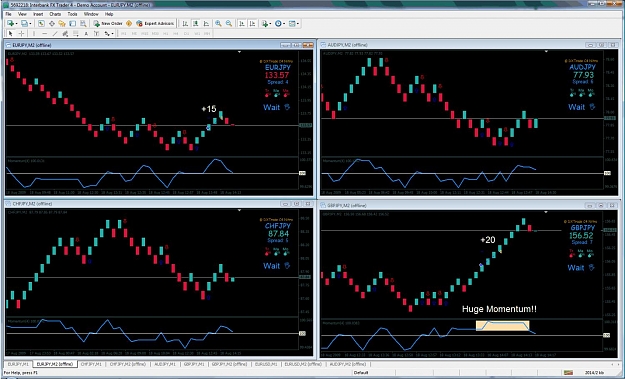Toggle Chart Shift from the right border
Screen dimensions: 625x379
(x=252, y=24)
